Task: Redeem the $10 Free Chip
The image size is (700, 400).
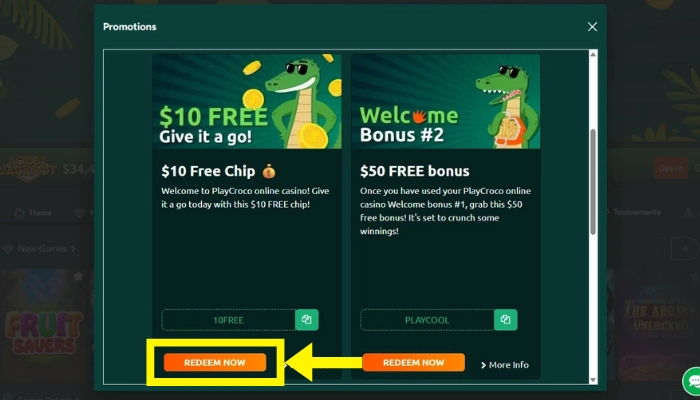Action: click(215, 362)
